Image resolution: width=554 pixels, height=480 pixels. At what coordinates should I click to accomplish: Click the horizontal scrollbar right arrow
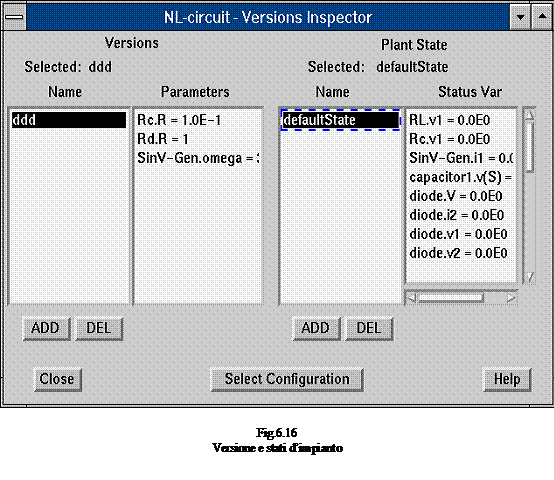(x=511, y=298)
